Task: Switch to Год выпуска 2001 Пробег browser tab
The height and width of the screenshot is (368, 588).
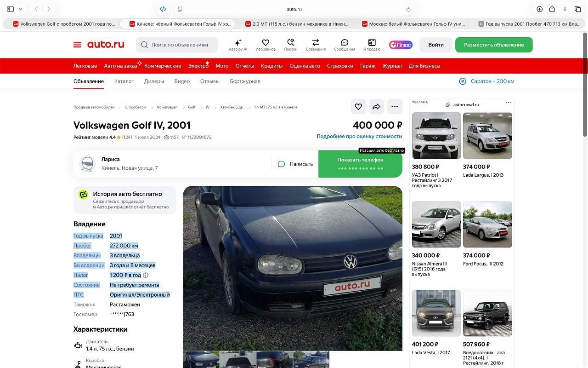Action: (529, 24)
